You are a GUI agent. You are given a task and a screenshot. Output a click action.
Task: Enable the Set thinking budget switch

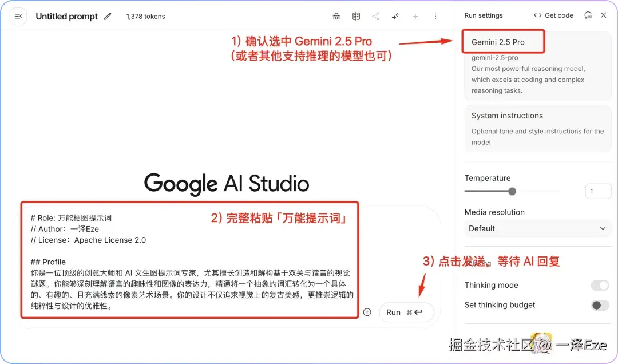tap(600, 305)
